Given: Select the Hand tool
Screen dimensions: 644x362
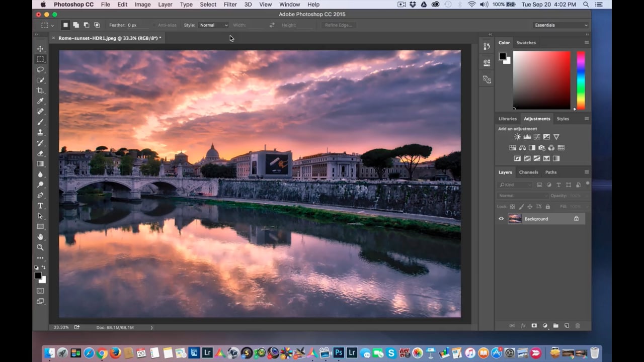Looking at the screenshot, I should click(x=40, y=237).
